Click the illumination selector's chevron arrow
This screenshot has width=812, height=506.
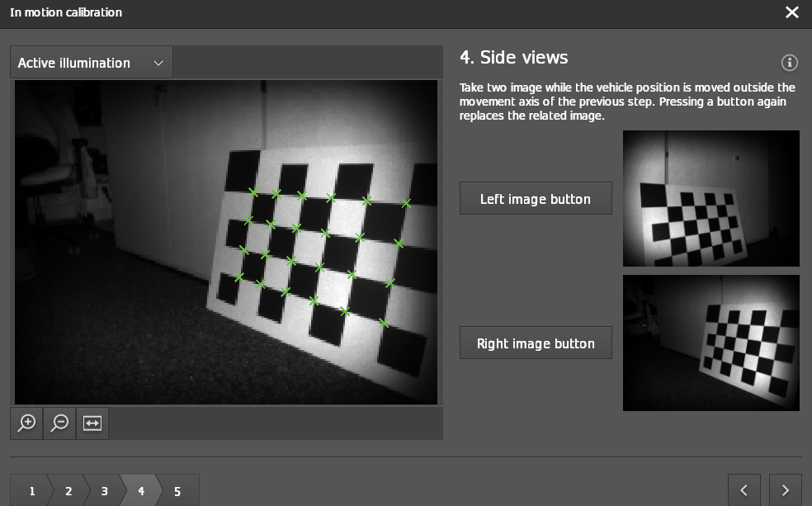click(x=159, y=63)
